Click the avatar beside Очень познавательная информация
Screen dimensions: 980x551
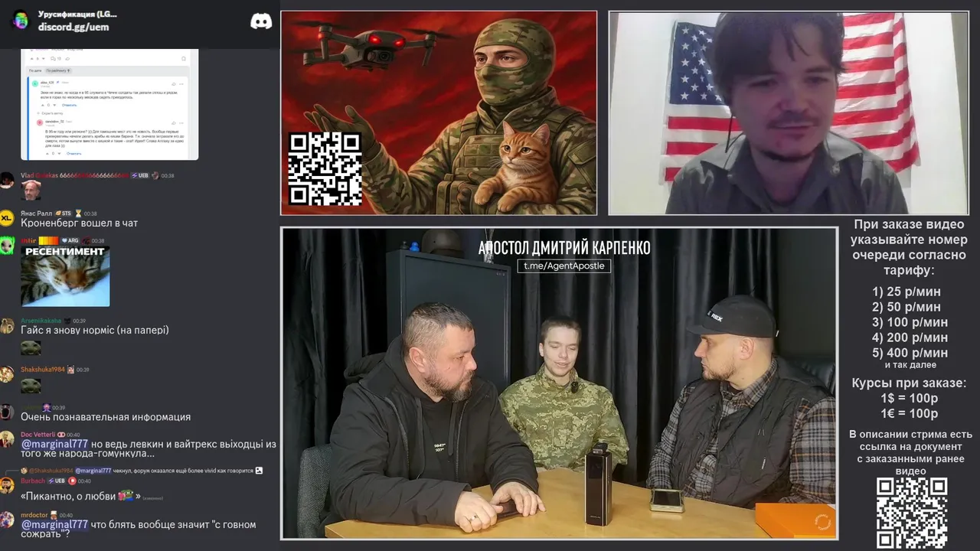click(x=7, y=412)
